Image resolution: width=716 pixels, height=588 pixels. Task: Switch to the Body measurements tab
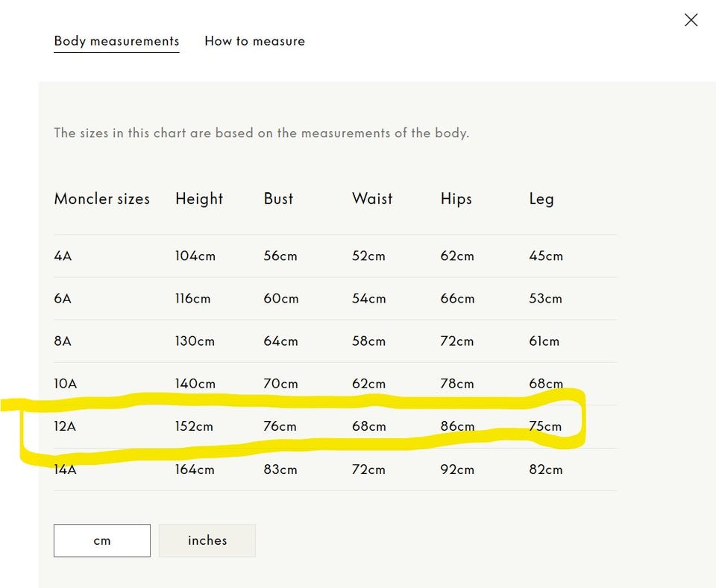coord(116,41)
